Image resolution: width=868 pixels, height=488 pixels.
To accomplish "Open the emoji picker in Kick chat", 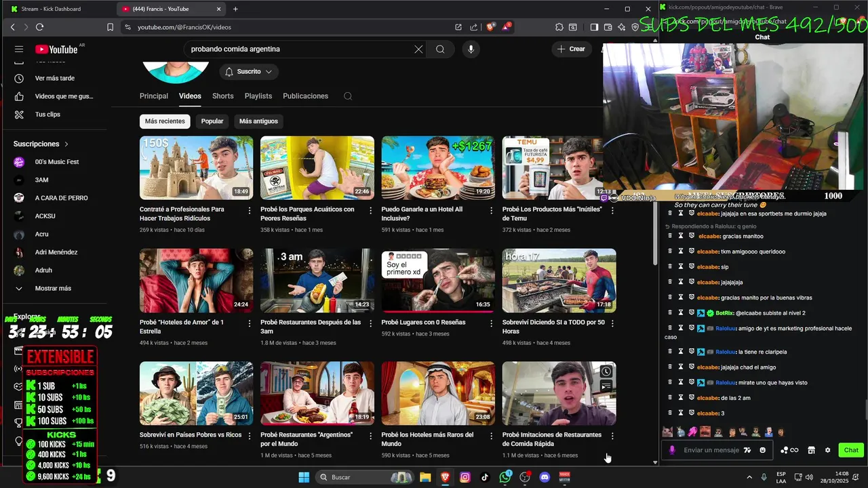I will pyautogui.click(x=763, y=450).
